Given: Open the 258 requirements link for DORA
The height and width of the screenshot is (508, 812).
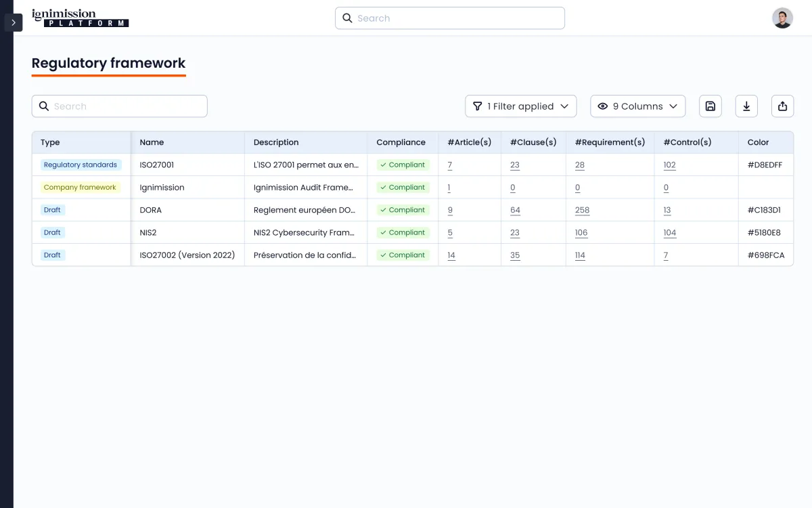Looking at the screenshot, I should [x=582, y=210].
